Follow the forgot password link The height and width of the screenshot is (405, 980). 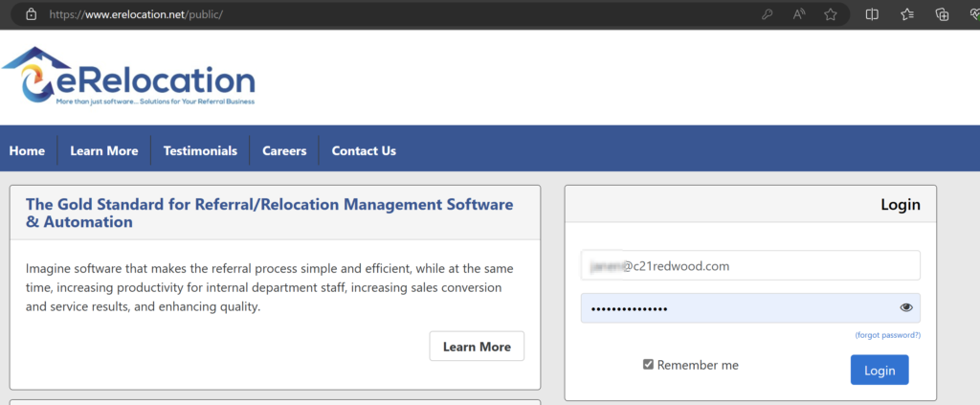(887, 335)
